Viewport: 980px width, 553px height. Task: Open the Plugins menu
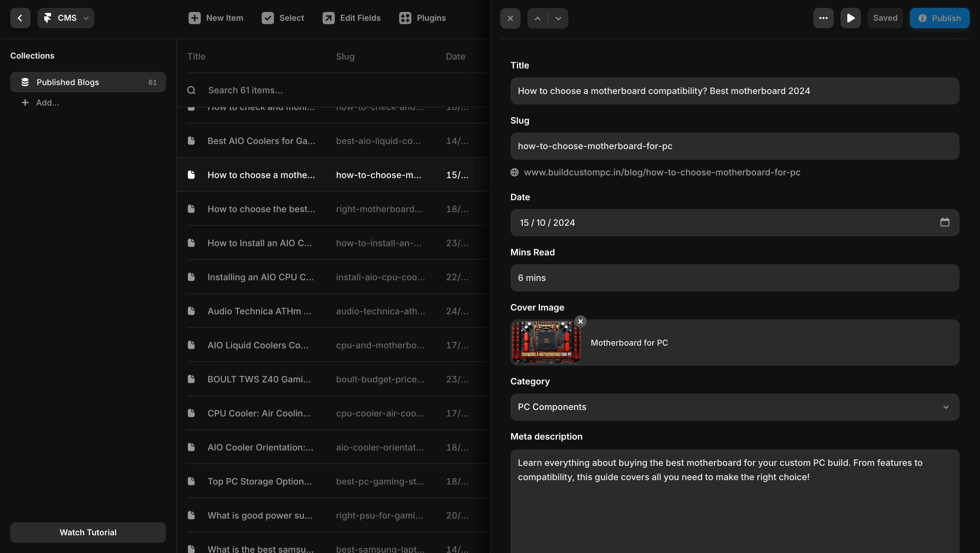click(422, 18)
